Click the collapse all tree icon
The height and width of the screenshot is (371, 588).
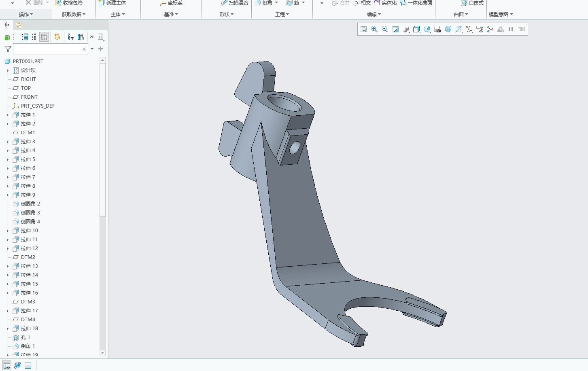(x=34, y=37)
